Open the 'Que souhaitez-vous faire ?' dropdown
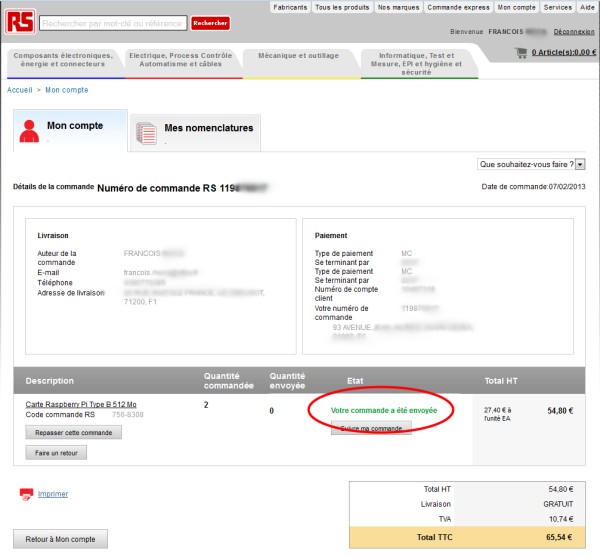The width and height of the screenshot is (600, 558). 531,164
